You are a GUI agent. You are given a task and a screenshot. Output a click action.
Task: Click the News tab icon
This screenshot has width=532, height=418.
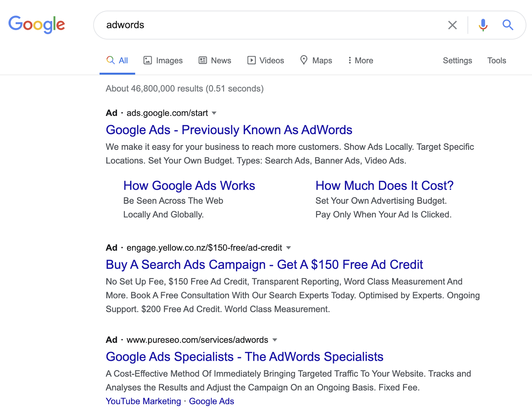coord(203,60)
